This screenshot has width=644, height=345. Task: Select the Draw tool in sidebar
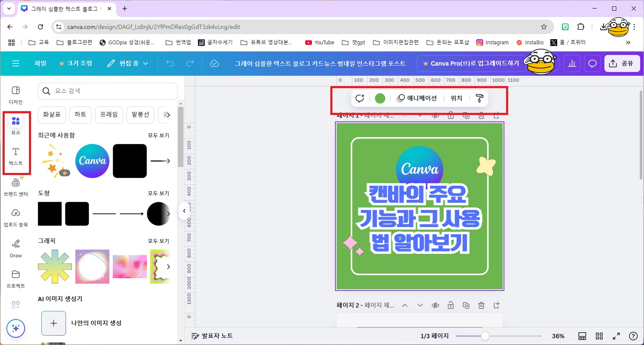tap(16, 248)
